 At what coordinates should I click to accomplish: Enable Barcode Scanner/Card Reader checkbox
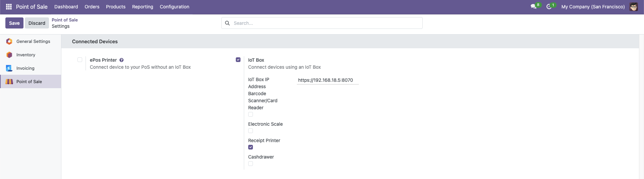(x=251, y=114)
